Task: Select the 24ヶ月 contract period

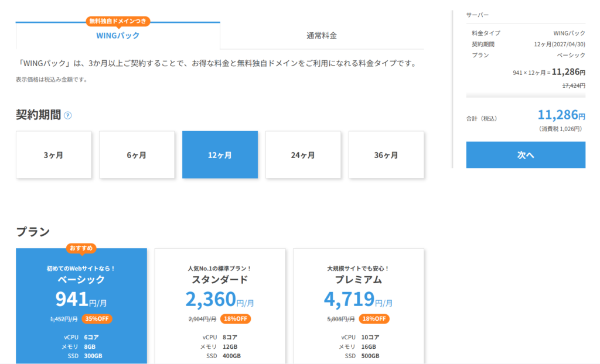Action: tap(303, 155)
